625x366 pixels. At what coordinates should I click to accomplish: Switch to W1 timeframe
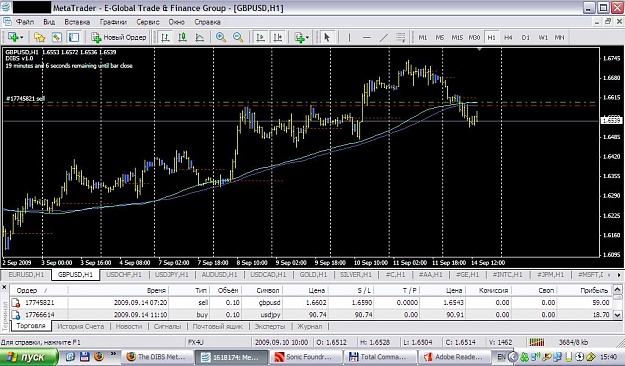point(543,37)
